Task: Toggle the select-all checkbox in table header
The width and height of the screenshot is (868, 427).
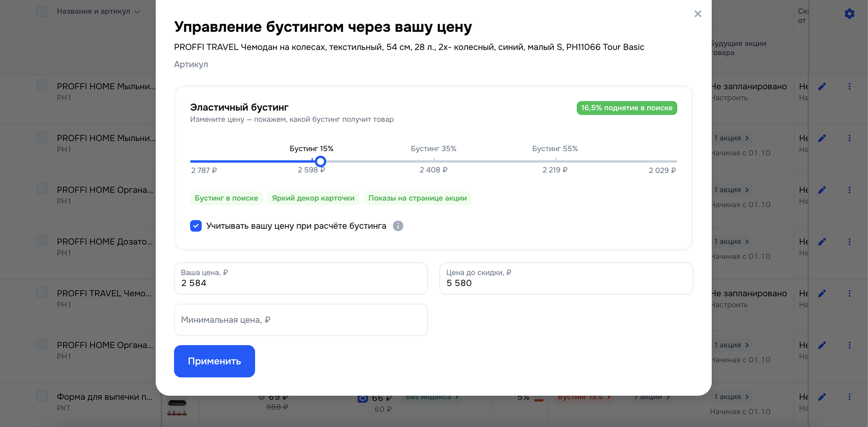Action: pyautogui.click(x=42, y=11)
